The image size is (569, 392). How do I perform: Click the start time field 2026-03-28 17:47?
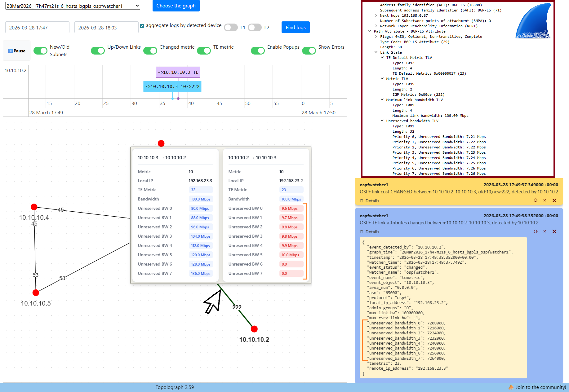pos(37,28)
